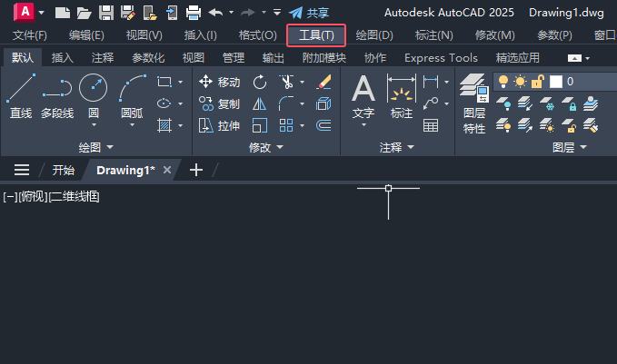Select the Text (文字) tool
Screen dimensions: 617x364
click(x=363, y=96)
